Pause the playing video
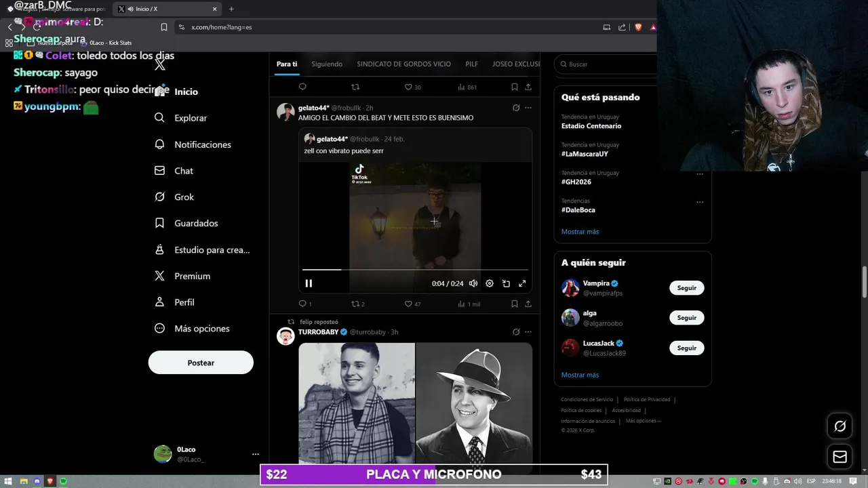Screen dimensions: 868x488 [309, 283]
